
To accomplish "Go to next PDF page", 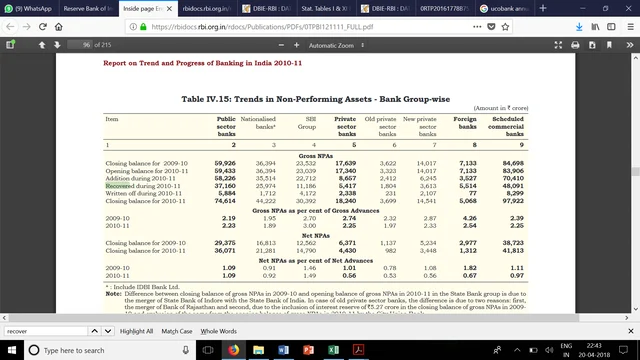I will click(x=57, y=45).
